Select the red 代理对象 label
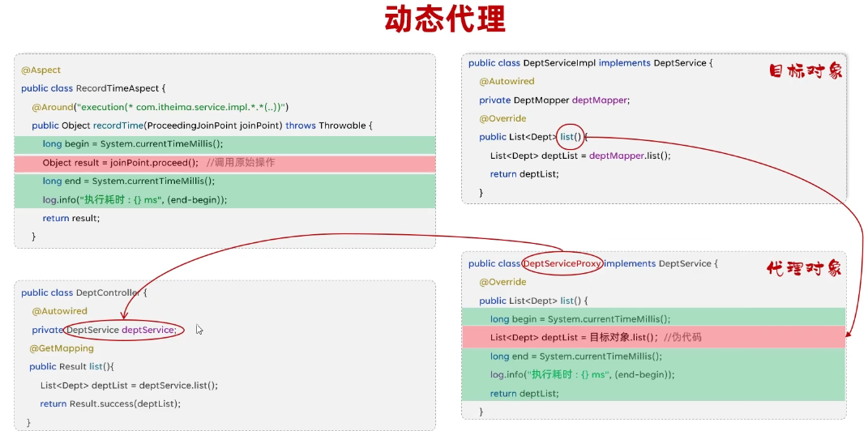Viewport: 868px width, 431px height. pyautogui.click(x=804, y=268)
